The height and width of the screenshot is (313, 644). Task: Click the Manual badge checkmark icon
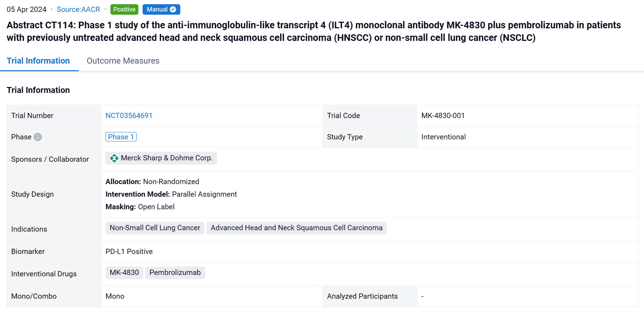coord(173,9)
